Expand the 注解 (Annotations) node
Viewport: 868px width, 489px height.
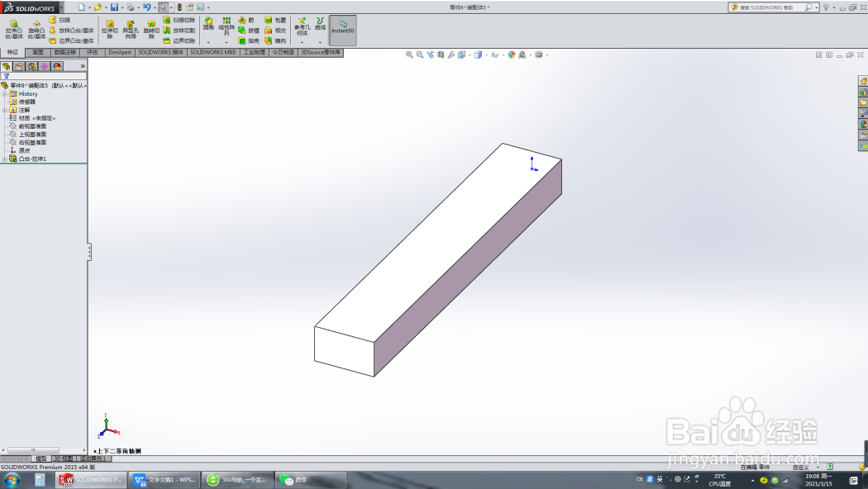coord(5,110)
